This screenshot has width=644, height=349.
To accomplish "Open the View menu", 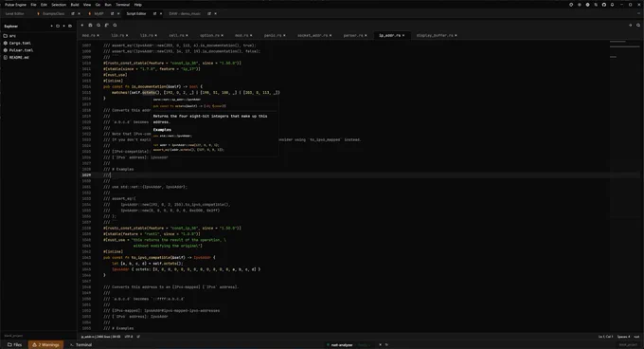I will coord(87,5).
